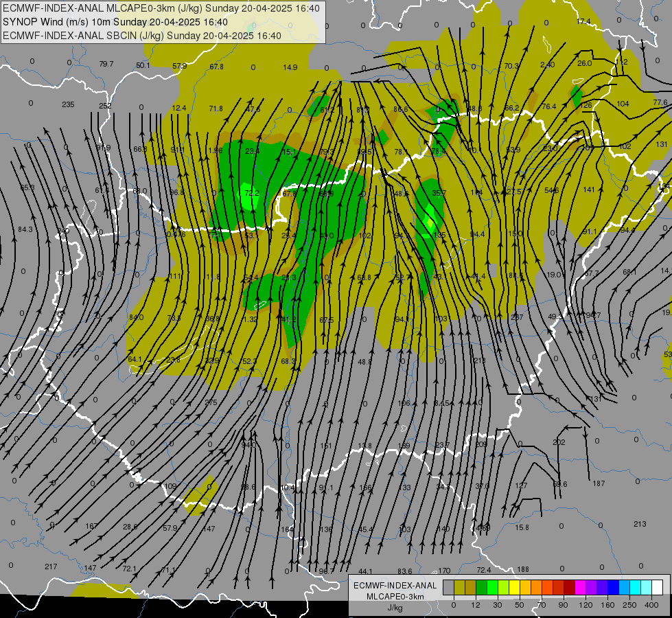Click the map value '14.9'

point(290,67)
